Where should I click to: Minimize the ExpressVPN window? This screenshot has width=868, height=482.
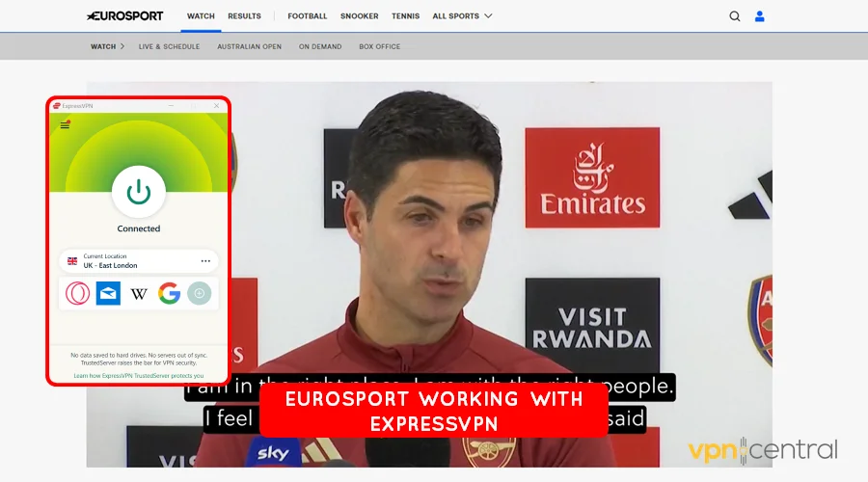pyautogui.click(x=171, y=106)
